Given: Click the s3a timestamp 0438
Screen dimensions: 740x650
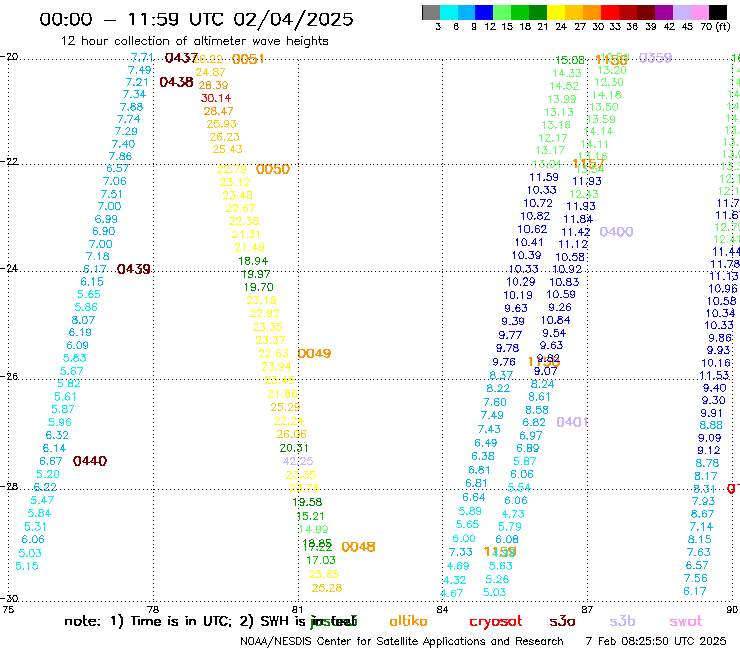Looking at the screenshot, I should pos(177,82).
